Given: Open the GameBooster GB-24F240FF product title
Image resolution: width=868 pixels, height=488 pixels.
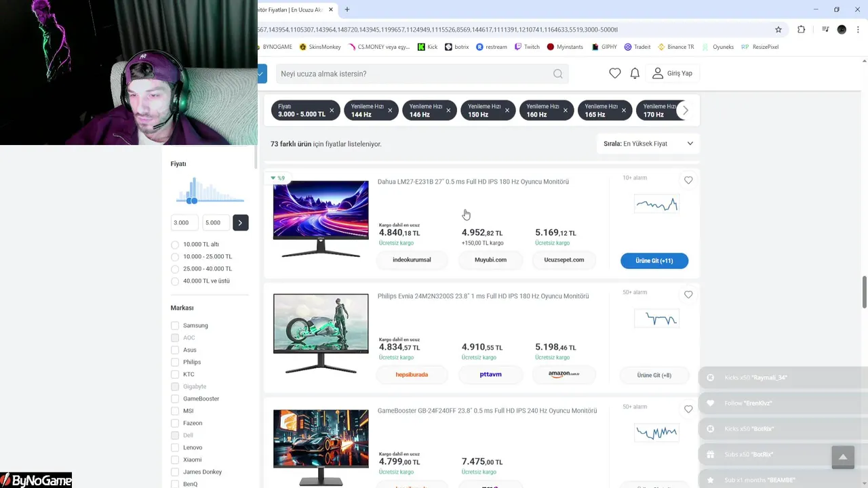Looking at the screenshot, I should [487, 411].
